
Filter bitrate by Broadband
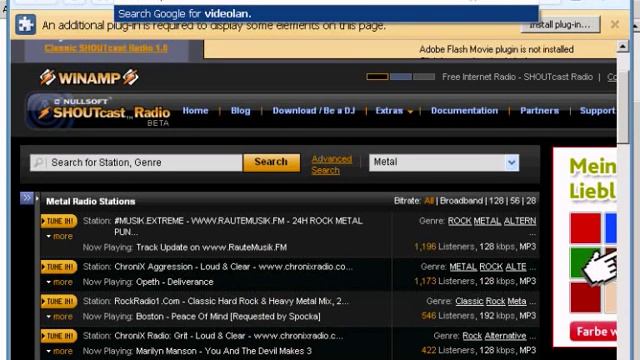tap(461, 201)
